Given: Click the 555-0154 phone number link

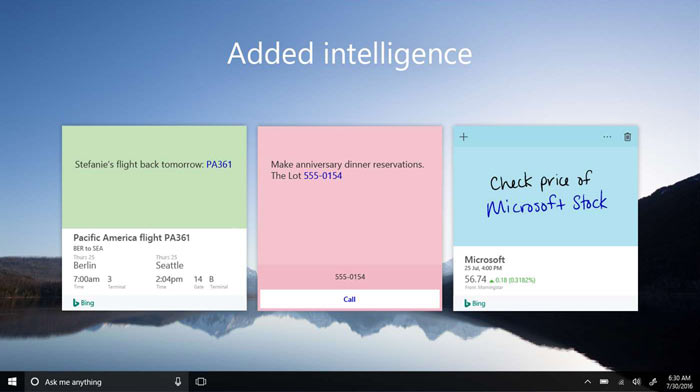Looking at the screenshot, I should pyautogui.click(x=323, y=176).
